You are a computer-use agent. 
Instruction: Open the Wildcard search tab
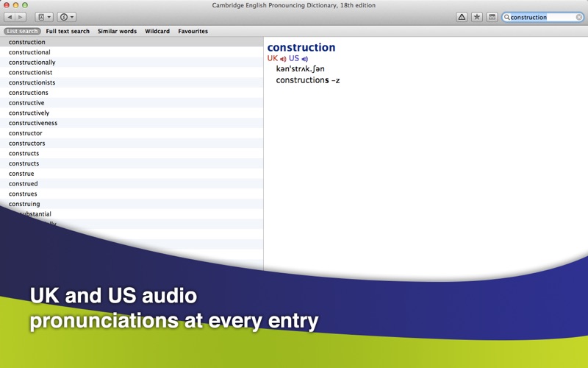pyautogui.click(x=157, y=32)
